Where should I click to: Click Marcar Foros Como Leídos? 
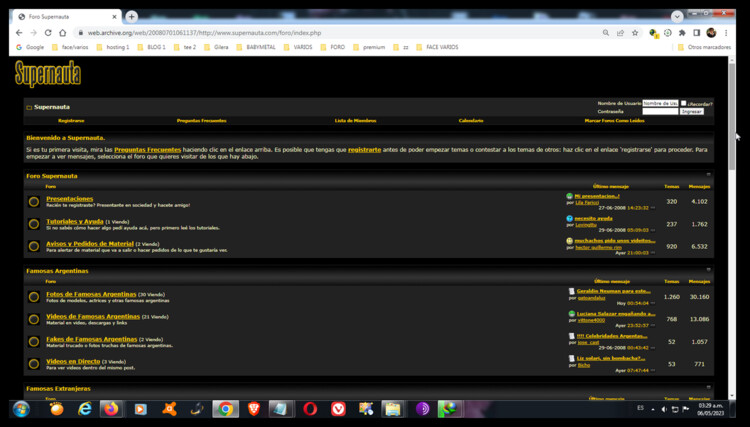614,120
